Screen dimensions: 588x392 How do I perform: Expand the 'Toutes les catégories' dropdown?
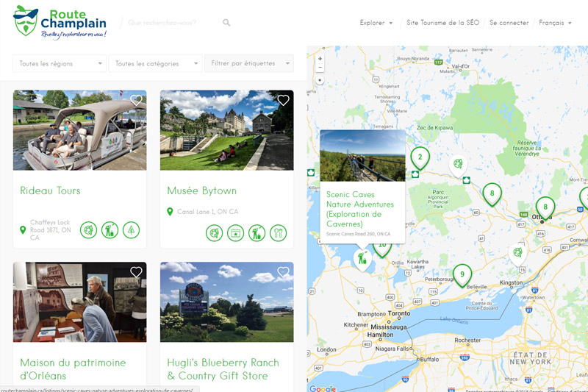(155, 63)
